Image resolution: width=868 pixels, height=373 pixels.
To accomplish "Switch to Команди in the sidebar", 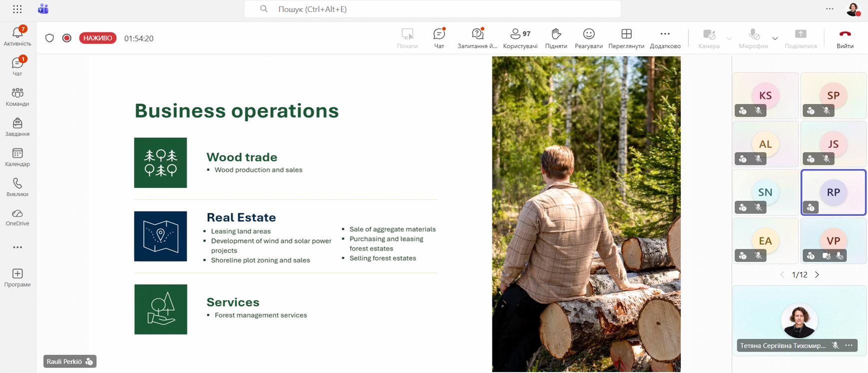I will tap(17, 97).
